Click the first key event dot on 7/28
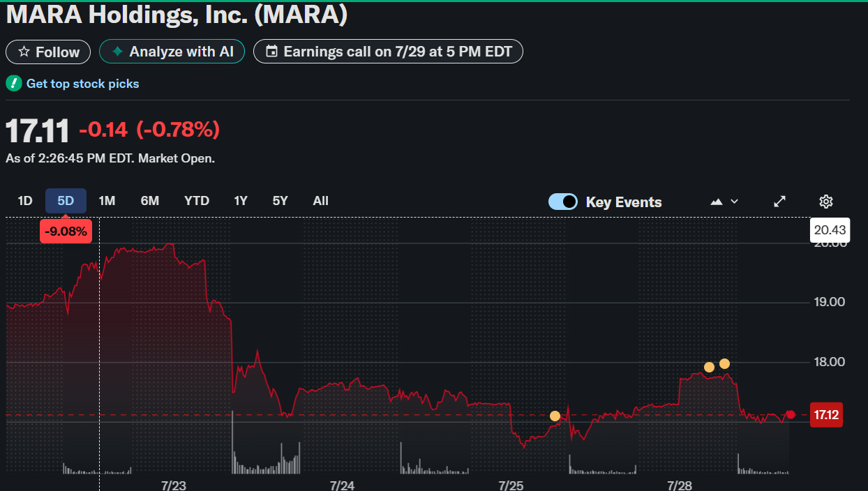This screenshot has width=868, height=491. click(x=709, y=367)
